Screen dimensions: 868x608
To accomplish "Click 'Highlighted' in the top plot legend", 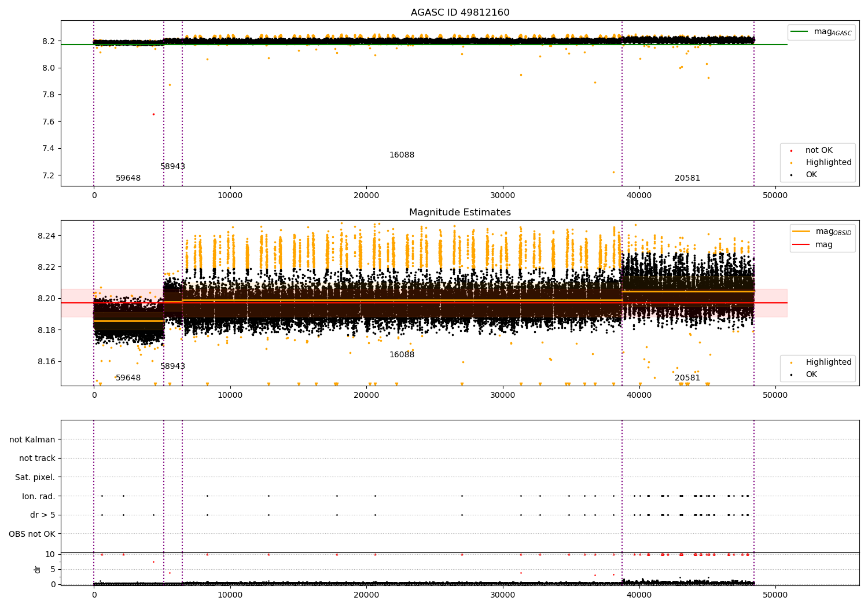I will (x=829, y=163).
